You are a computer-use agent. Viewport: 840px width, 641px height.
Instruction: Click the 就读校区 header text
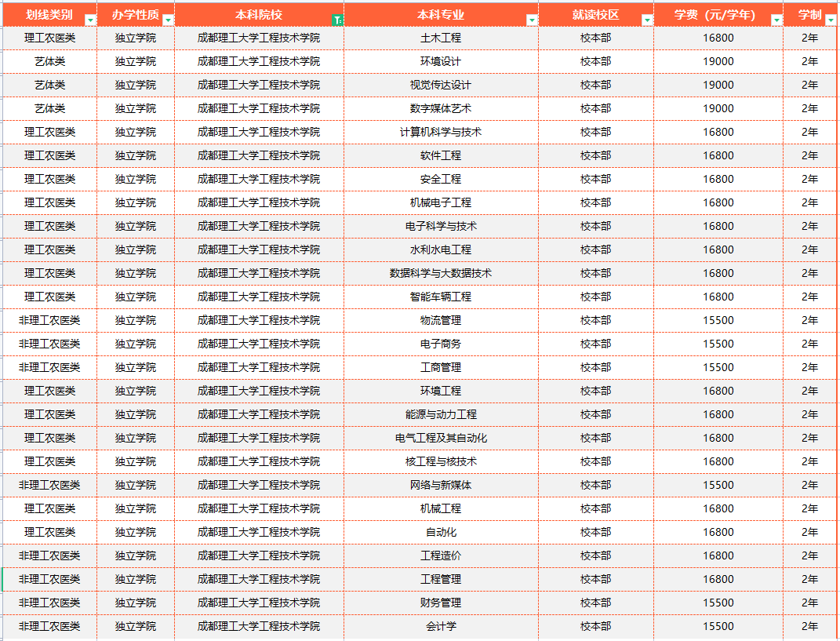pyautogui.click(x=596, y=15)
